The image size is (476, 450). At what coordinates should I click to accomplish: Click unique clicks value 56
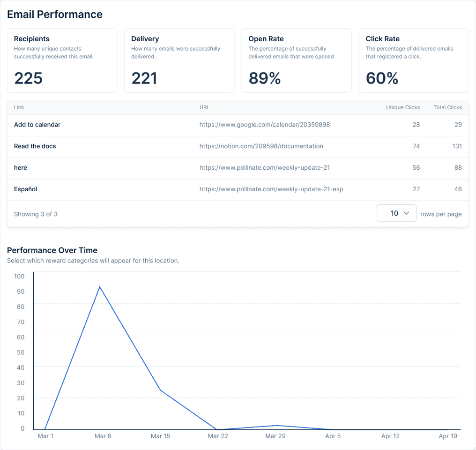point(416,168)
